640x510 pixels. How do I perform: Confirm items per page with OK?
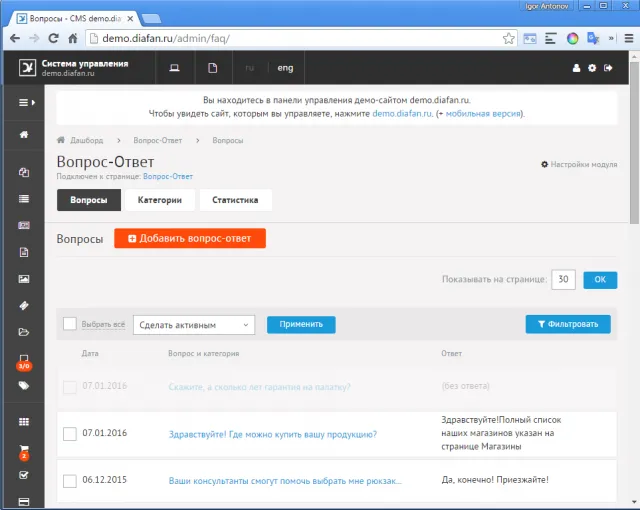coord(600,280)
